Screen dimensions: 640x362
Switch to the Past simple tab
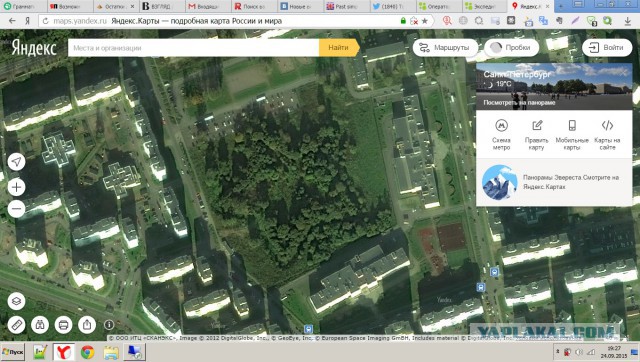(x=346, y=6)
